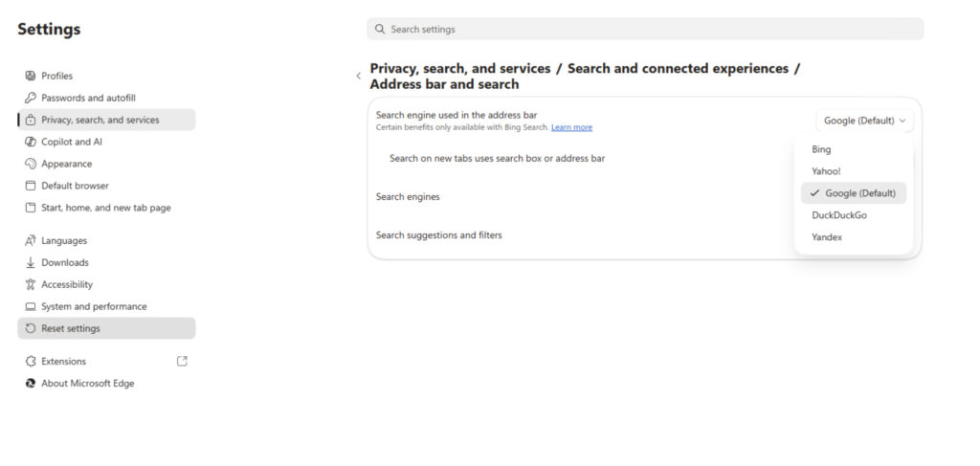Viewport: 980px width, 466px height.
Task: Open Downloads settings
Action: pos(106,262)
